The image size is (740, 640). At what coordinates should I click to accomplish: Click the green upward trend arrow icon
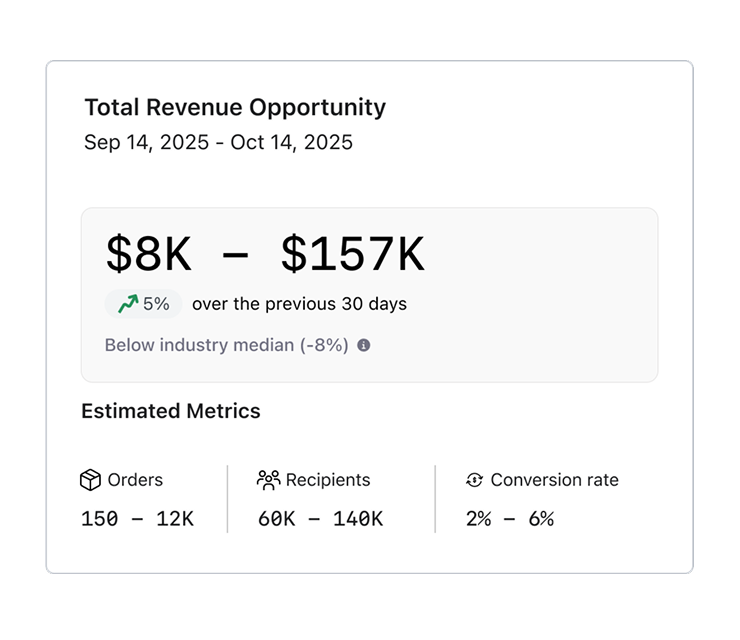coord(128,304)
